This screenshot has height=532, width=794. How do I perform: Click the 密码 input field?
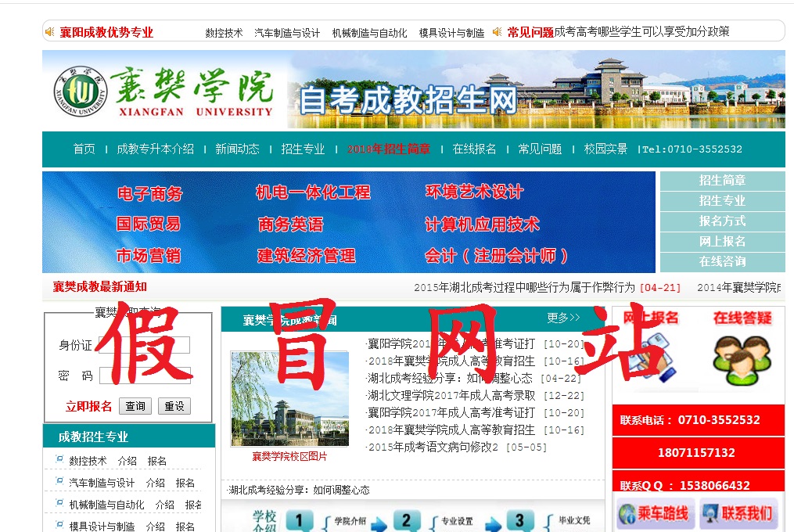(x=145, y=376)
